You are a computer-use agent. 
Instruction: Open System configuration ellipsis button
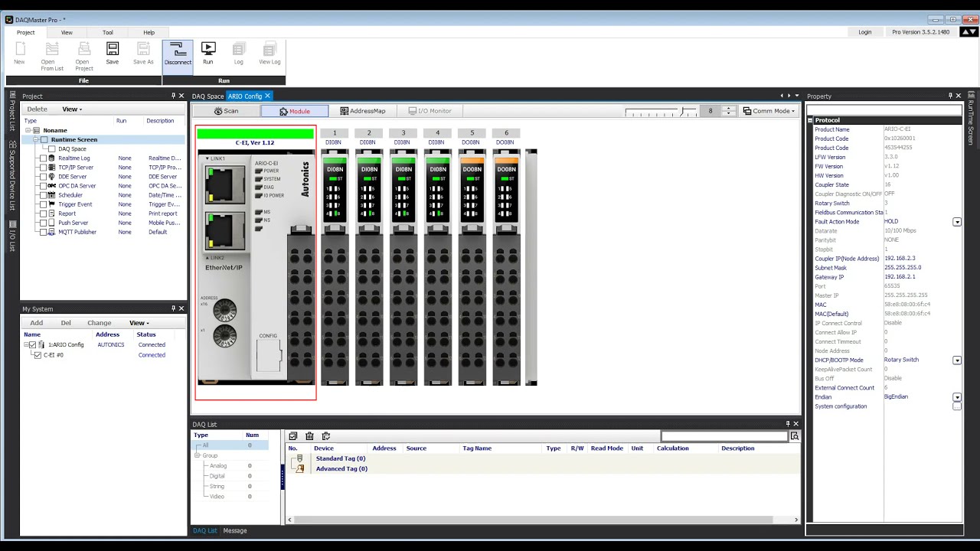956,406
